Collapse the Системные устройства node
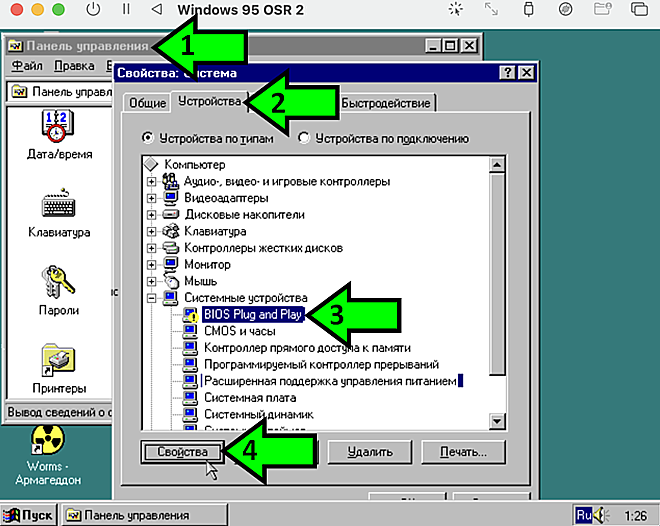This screenshot has height=526, width=660. click(x=152, y=298)
